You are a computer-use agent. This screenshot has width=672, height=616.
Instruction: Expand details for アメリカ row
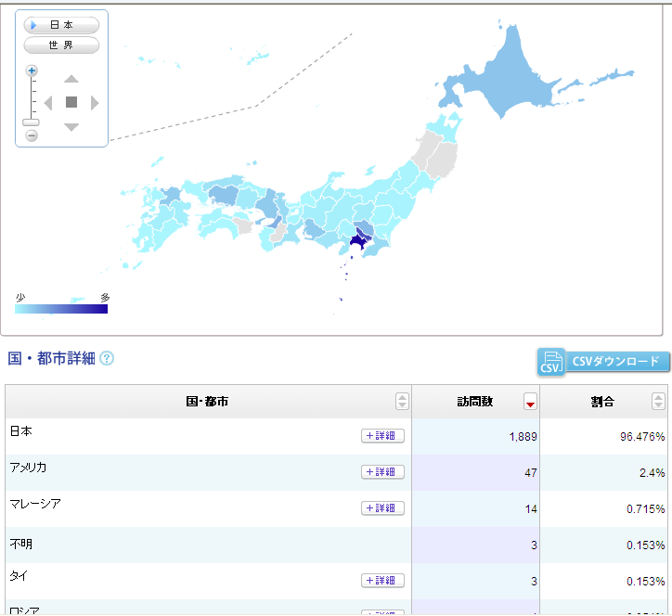pos(382,472)
